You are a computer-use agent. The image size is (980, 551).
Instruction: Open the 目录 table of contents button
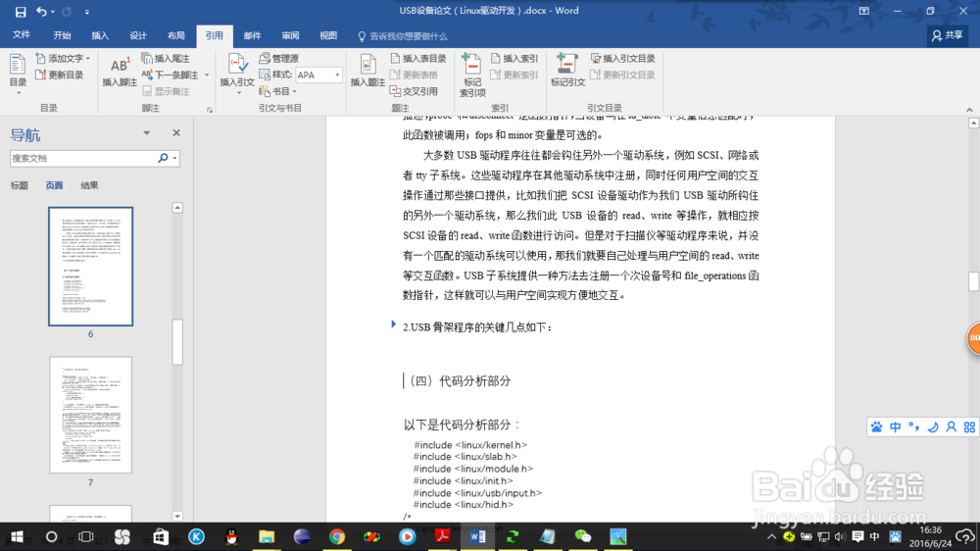pyautogui.click(x=18, y=74)
